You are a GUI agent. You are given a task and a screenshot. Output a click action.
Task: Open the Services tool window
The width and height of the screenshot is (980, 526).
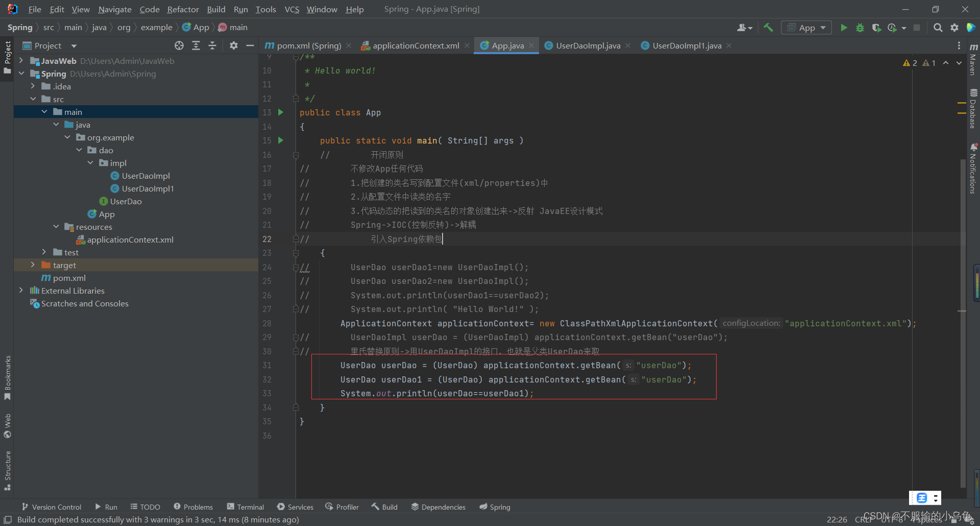click(295, 507)
